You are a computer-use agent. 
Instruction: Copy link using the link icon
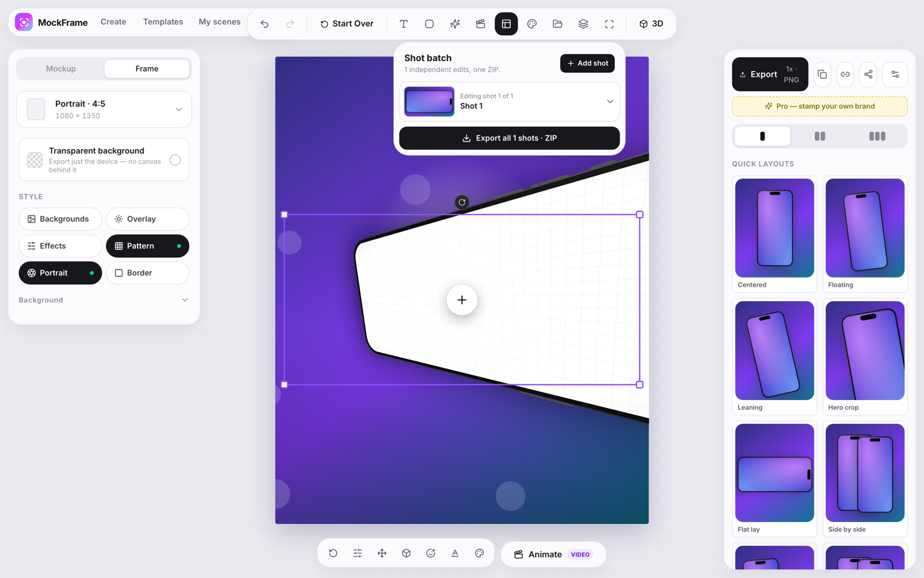(845, 74)
